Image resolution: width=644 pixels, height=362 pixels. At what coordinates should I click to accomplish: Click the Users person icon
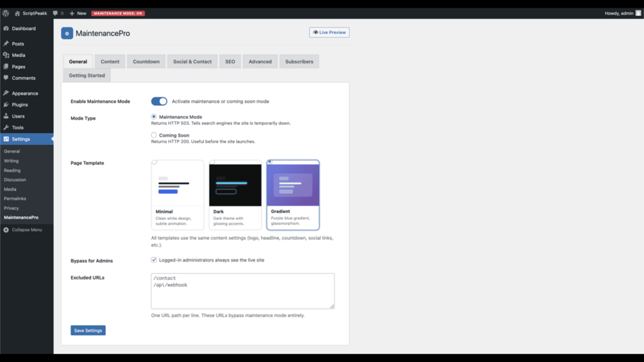(6, 116)
